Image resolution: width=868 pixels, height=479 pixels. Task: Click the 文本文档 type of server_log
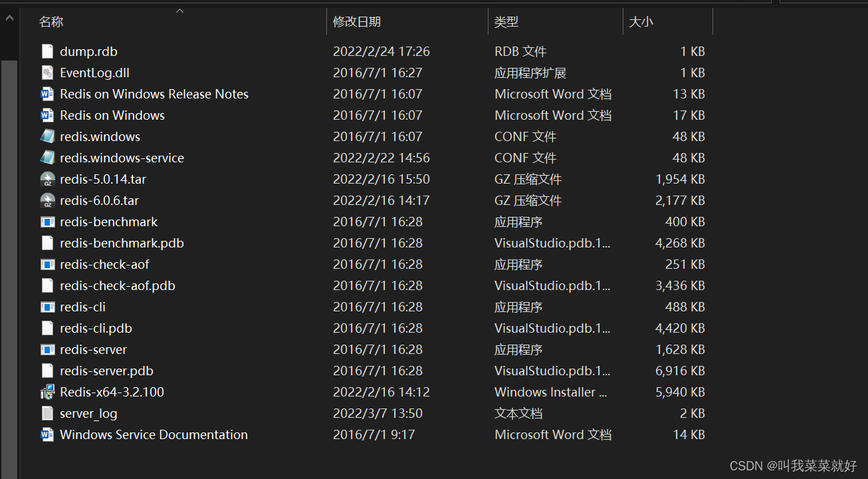(x=518, y=413)
